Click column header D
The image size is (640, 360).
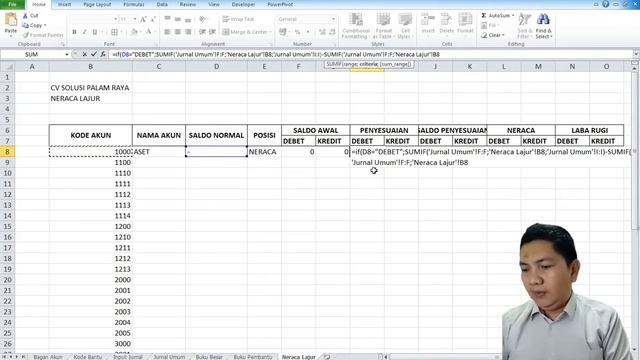[x=216, y=67]
